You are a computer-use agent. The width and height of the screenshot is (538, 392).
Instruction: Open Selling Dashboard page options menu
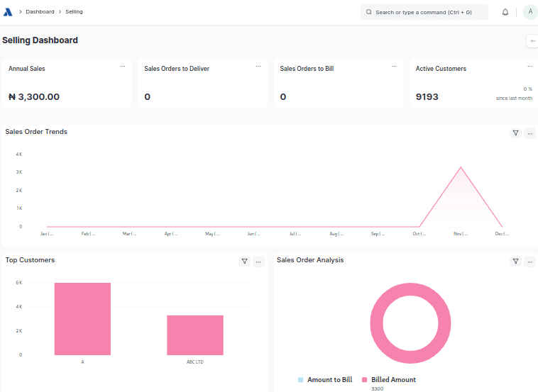[532, 41]
